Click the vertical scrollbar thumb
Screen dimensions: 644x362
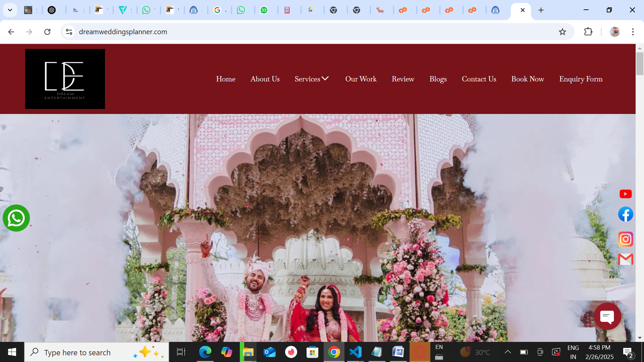640,64
